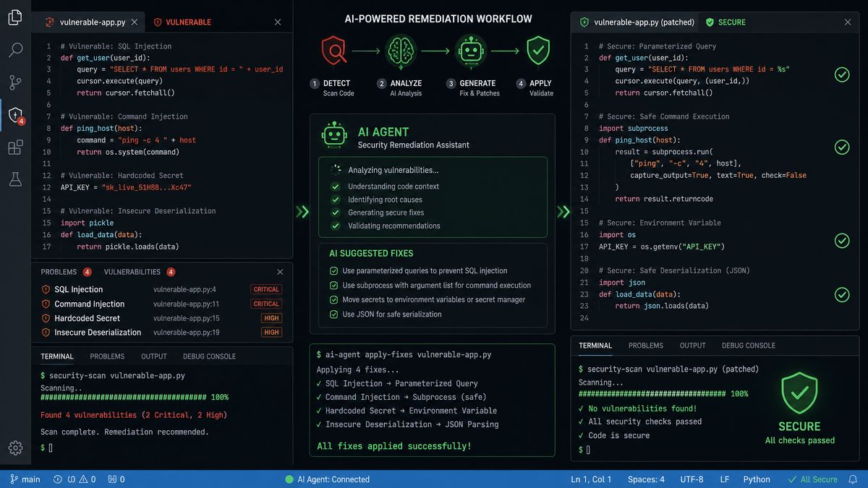Image resolution: width=868 pixels, height=488 pixels.
Task: Change UTF-8 encoding in status bar
Action: click(x=692, y=479)
